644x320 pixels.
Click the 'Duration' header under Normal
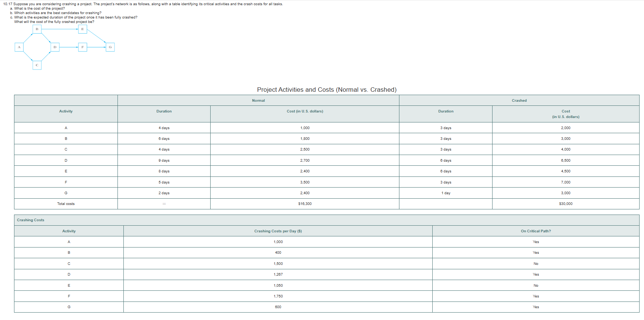pyautogui.click(x=164, y=111)
